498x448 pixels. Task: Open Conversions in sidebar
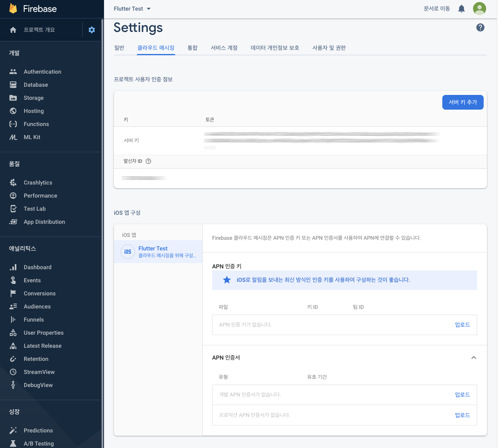point(40,293)
